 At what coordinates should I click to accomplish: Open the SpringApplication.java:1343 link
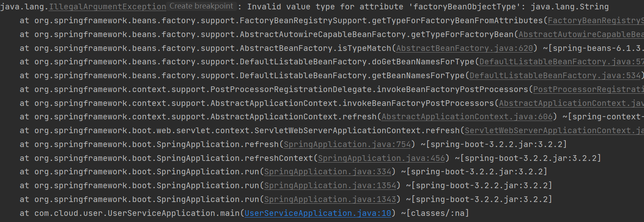point(330,200)
